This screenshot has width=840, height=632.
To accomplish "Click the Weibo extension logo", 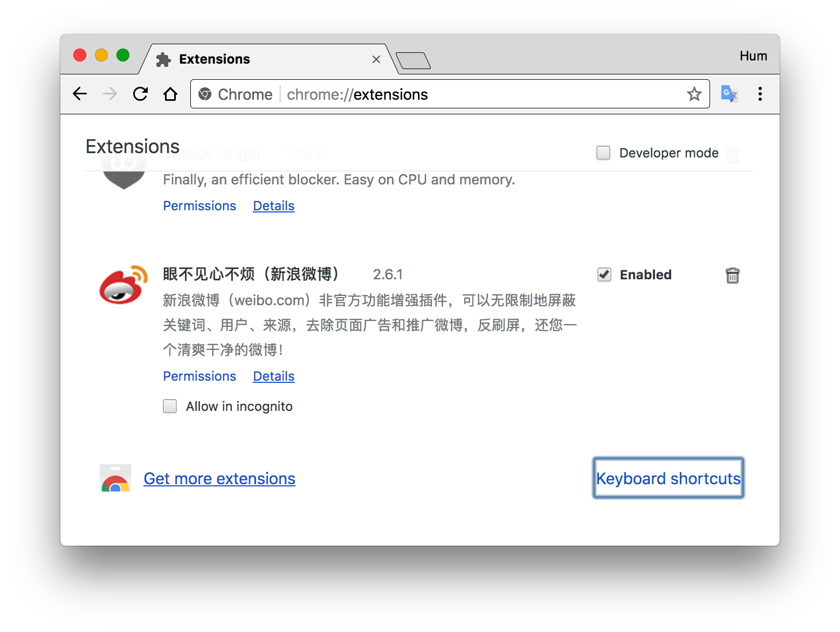I will click(x=123, y=284).
